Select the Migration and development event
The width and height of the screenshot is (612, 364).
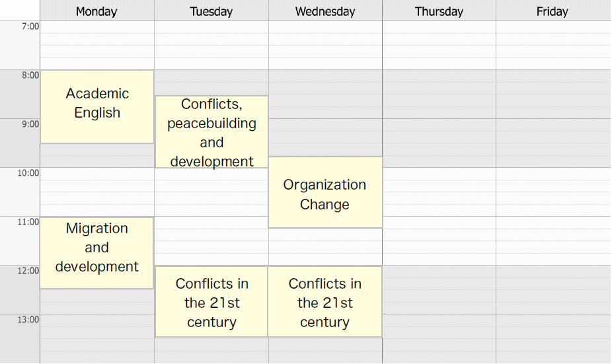coord(96,253)
